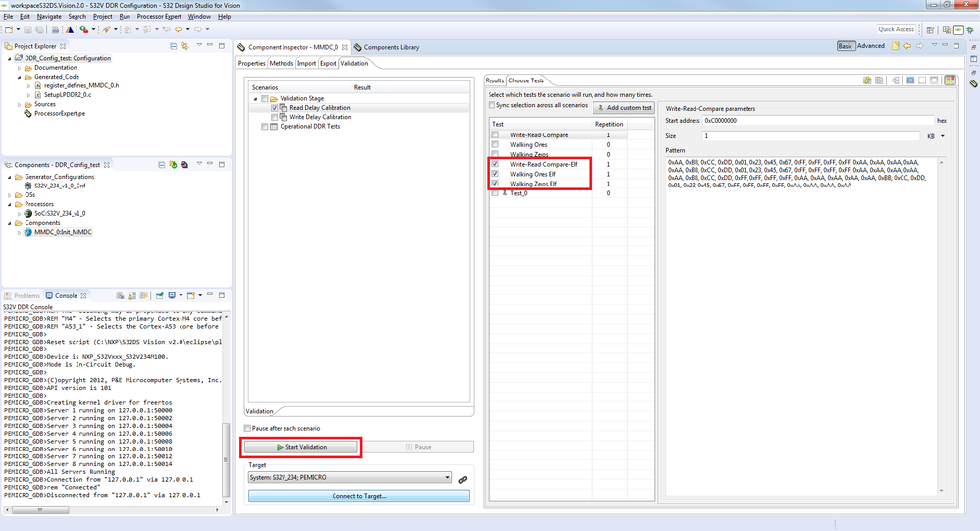Open the Navigate menu

click(x=49, y=17)
